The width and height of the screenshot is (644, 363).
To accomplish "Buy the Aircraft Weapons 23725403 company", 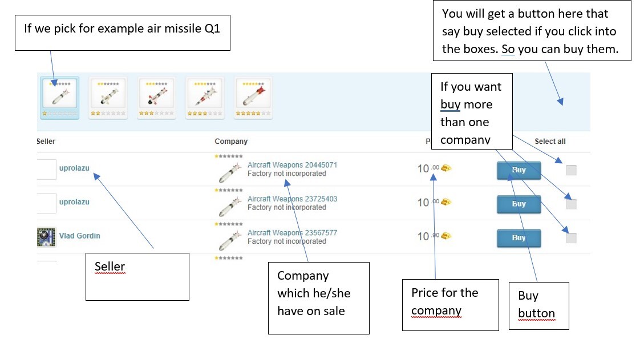I will [519, 204].
